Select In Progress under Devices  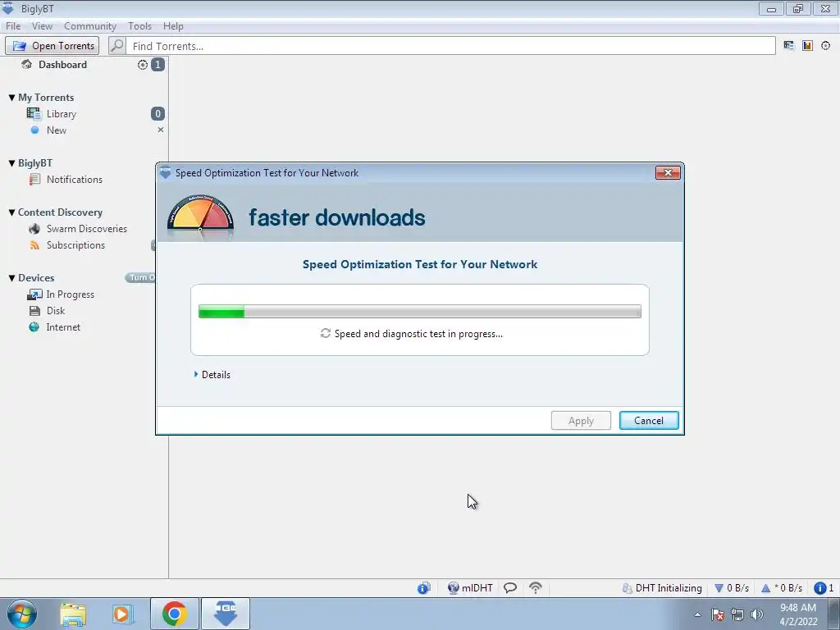[x=70, y=294]
